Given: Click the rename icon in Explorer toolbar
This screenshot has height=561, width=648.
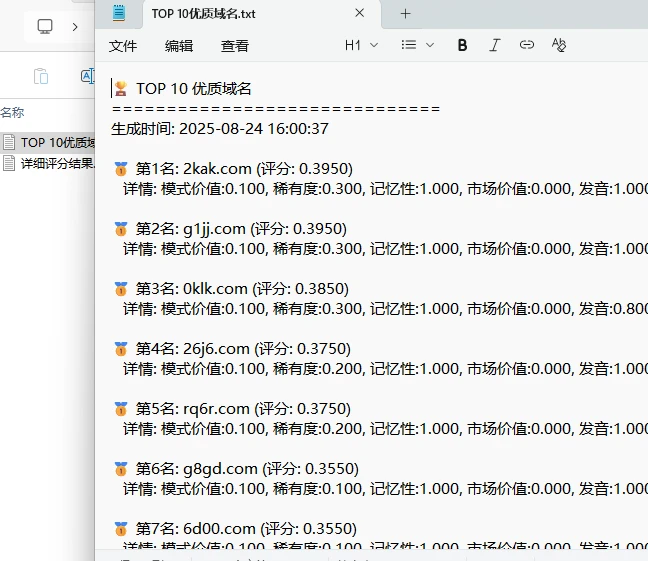Looking at the screenshot, I should (87, 77).
